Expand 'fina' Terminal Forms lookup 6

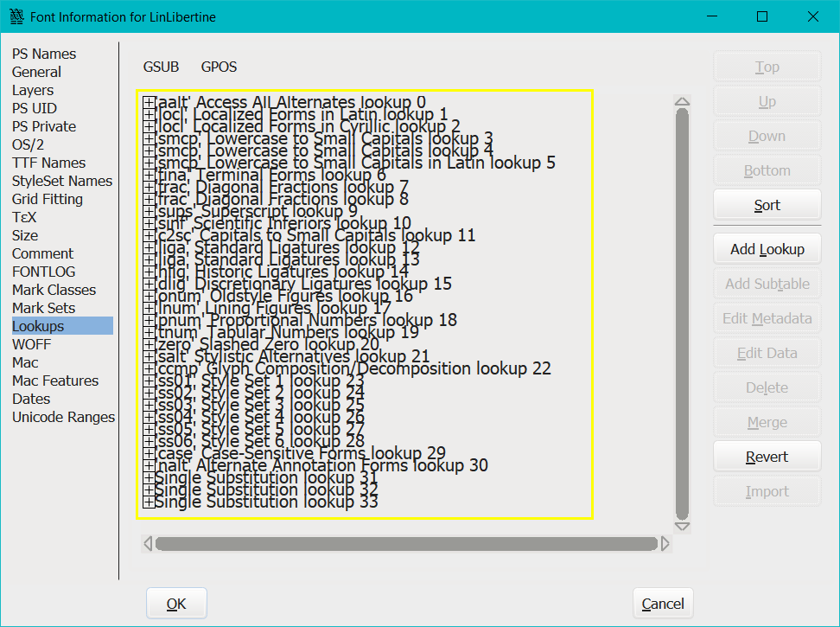coord(149,175)
